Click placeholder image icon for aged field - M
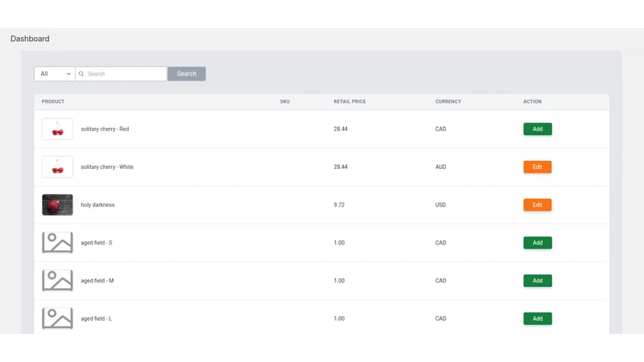 click(57, 281)
